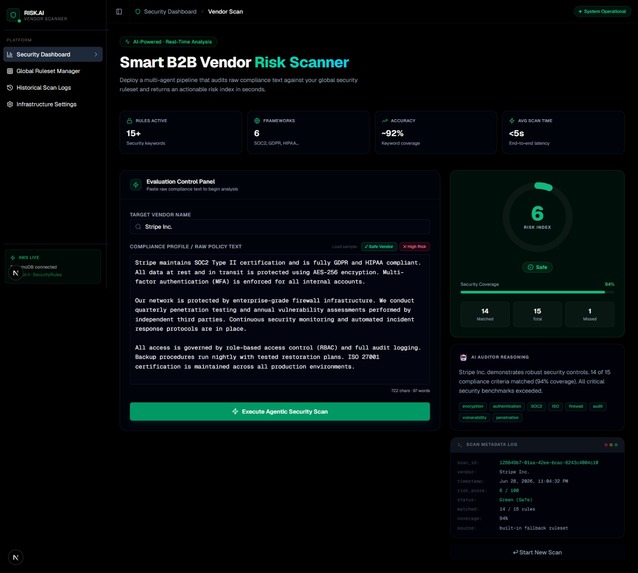Image resolution: width=638 pixels, height=573 pixels.
Task: Click the Frameworks 6 card
Action: 308,132
